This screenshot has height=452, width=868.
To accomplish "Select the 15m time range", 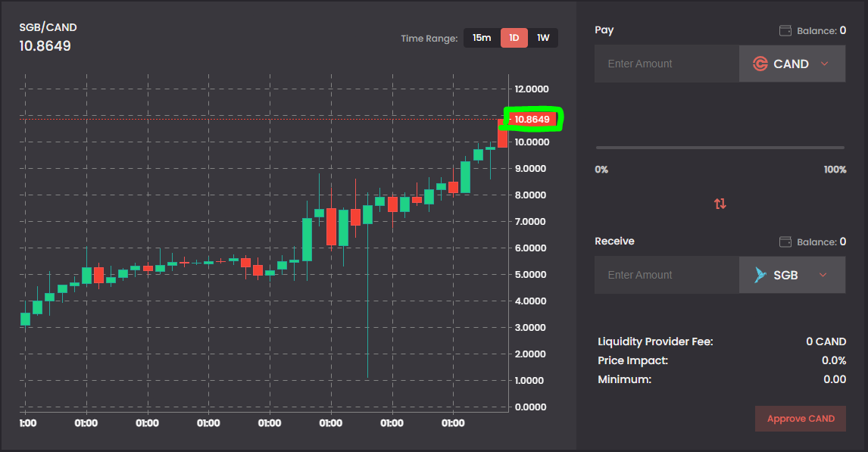I will [482, 38].
